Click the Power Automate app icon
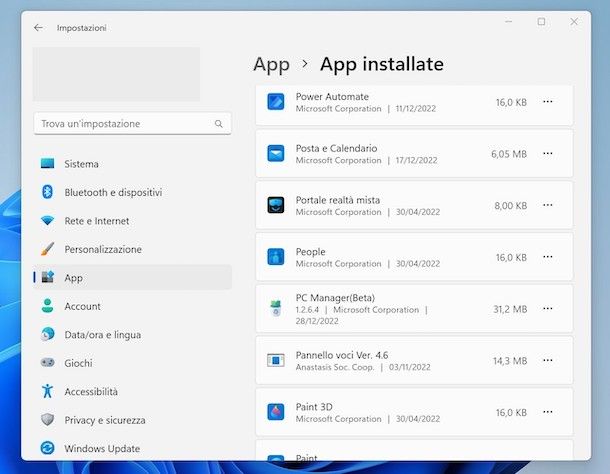Image resolution: width=610 pixels, height=474 pixels. coord(275,102)
